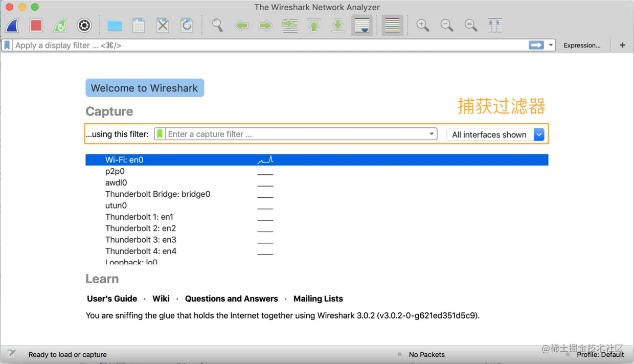Open a capture file folder icon

click(115, 26)
